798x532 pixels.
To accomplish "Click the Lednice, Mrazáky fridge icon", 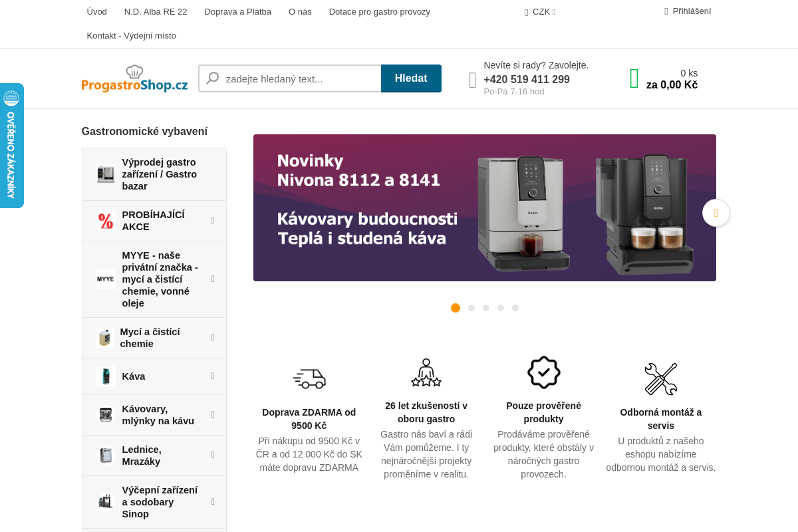I will click(x=106, y=456).
